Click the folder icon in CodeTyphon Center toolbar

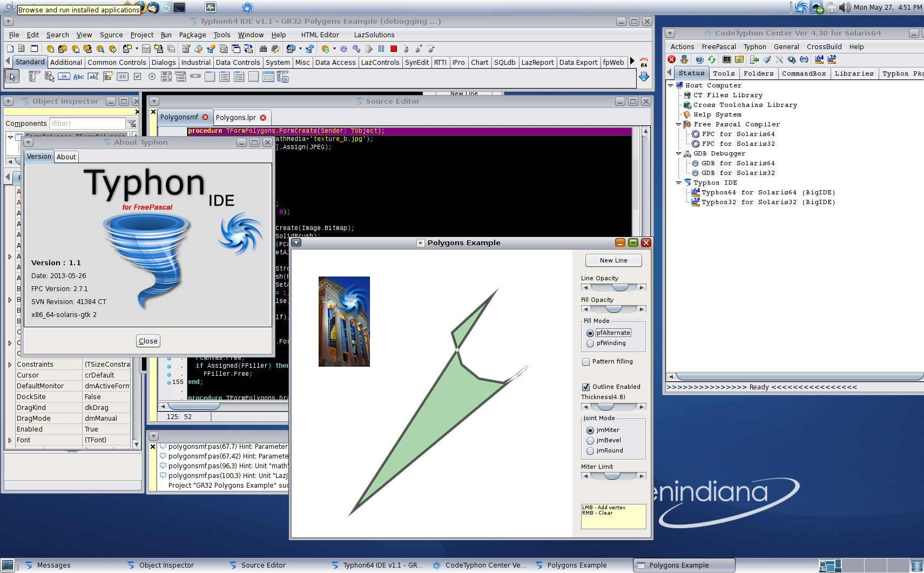click(739, 59)
